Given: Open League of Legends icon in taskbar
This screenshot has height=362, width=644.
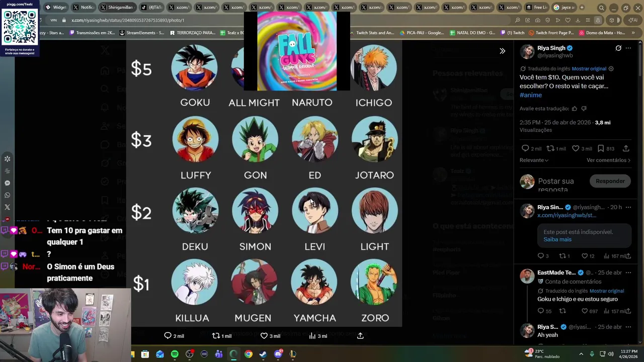Looking at the screenshot, I should coord(293,354).
